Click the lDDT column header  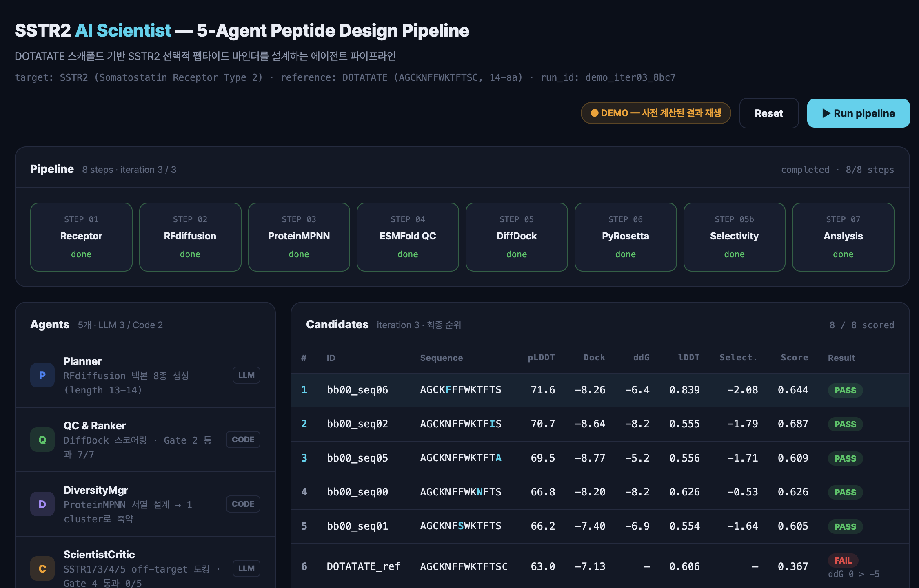point(688,358)
